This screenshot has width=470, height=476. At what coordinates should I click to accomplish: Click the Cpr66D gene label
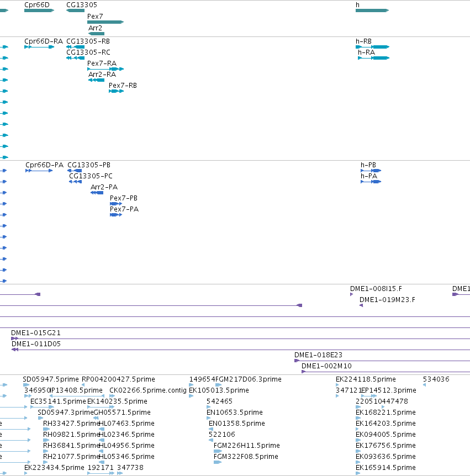point(37,5)
